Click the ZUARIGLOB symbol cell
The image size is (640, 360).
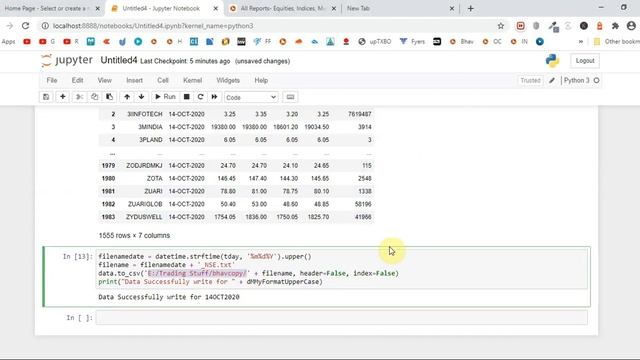pos(145,204)
